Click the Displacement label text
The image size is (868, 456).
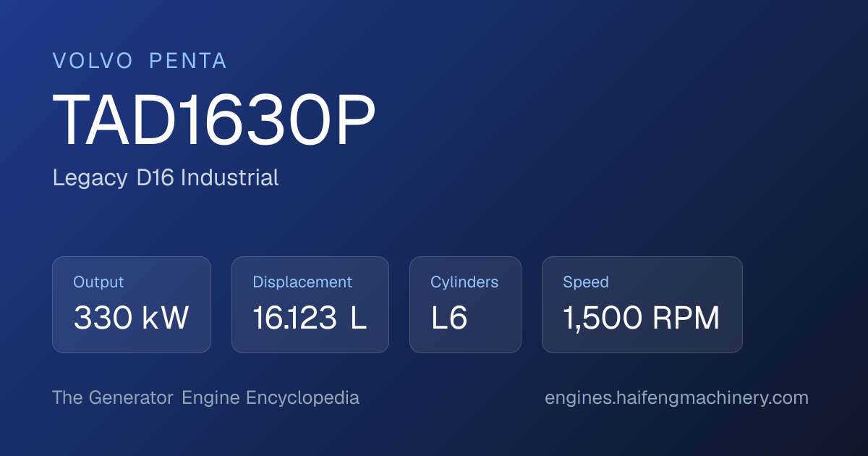point(302,282)
